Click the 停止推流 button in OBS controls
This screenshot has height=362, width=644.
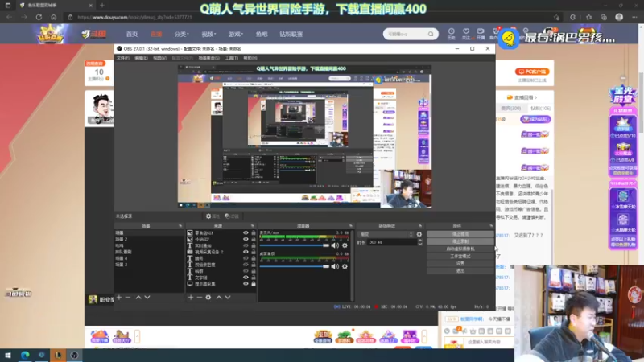point(460,234)
